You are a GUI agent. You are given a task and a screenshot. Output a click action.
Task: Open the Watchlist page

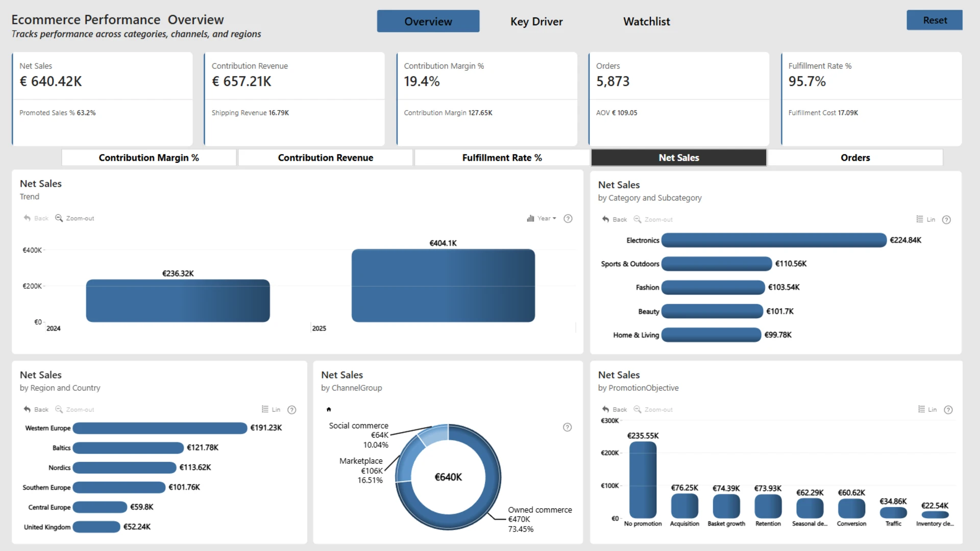pyautogui.click(x=647, y=21)
